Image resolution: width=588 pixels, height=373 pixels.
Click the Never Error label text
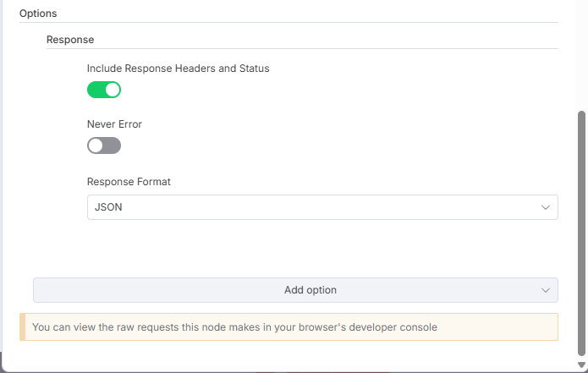click(x=114, y=124)
